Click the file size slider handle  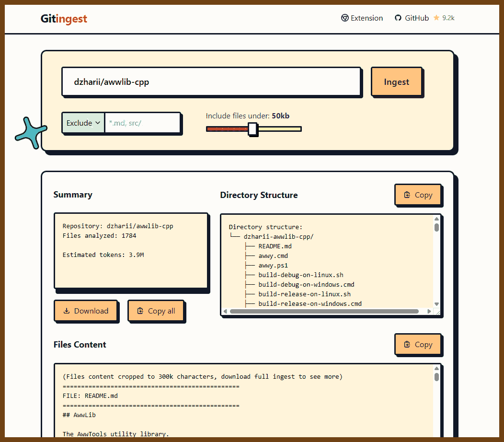[252, 129]
